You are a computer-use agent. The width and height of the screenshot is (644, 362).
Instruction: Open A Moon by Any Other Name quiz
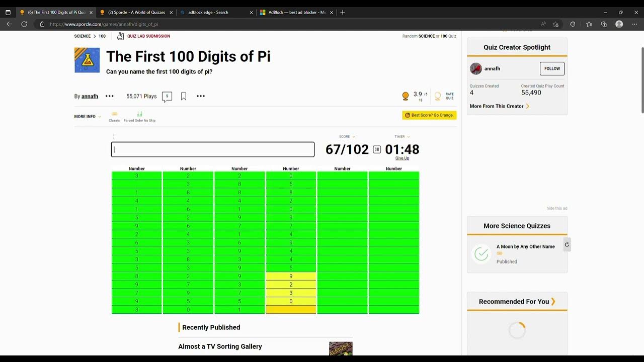pyautogui.click(x=525, y=247)
